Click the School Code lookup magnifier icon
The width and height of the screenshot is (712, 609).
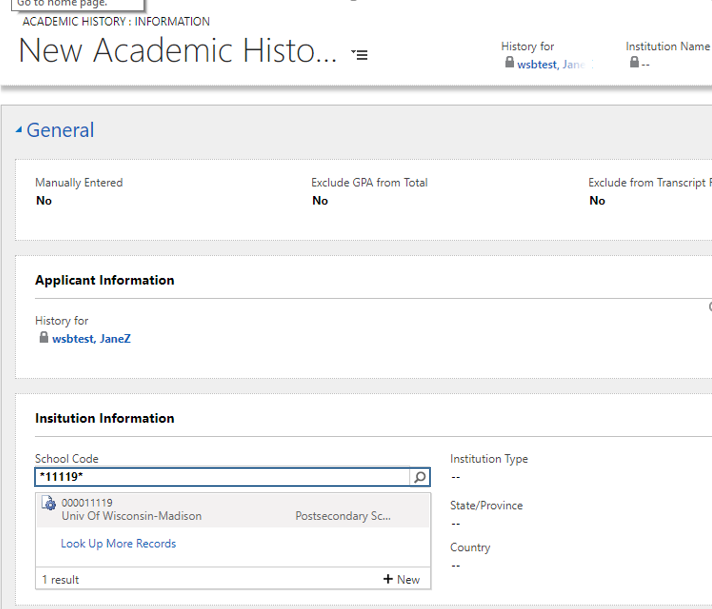click(421, 478)
